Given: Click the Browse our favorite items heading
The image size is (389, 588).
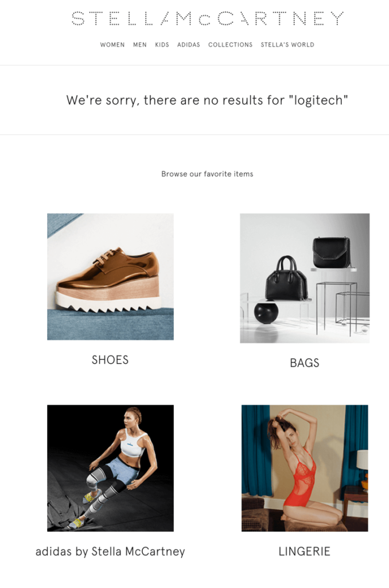Looking at the screenshot, I should 207,174.
